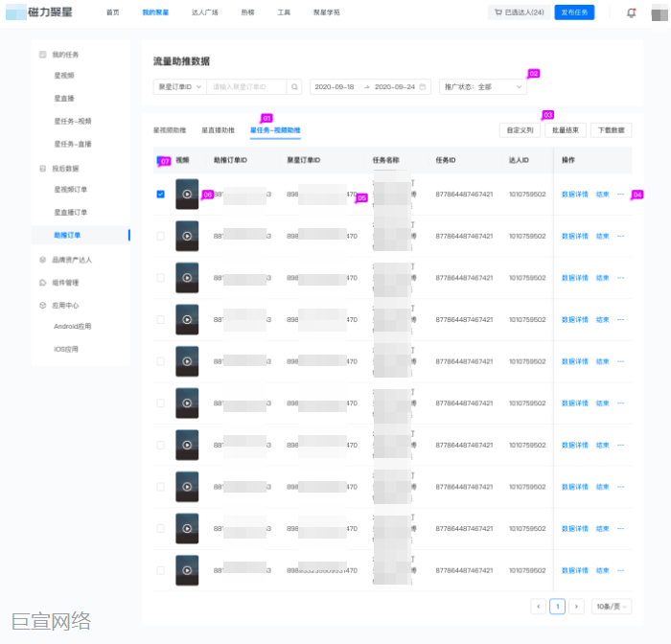Screen dimensions: 671x644
Task: Click the more (…) icon in the checked row
Action: pyautogui.click(x=620, y=195)
